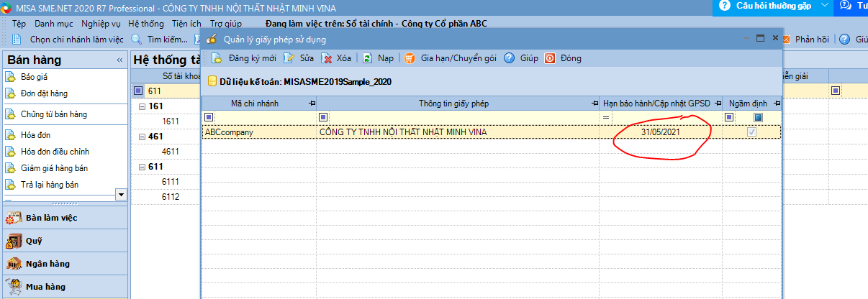Select account row 1611

pyautogui.click(x=171, y=121)
